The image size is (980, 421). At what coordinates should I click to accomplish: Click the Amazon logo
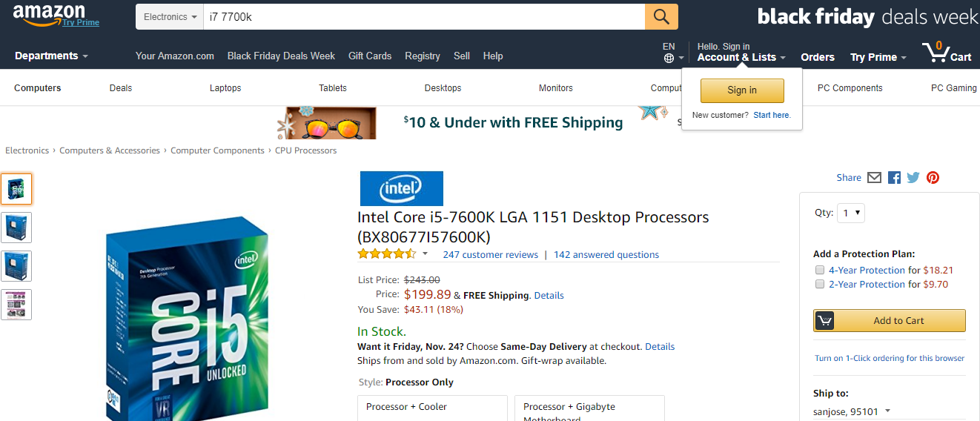[x=56, y=16]
